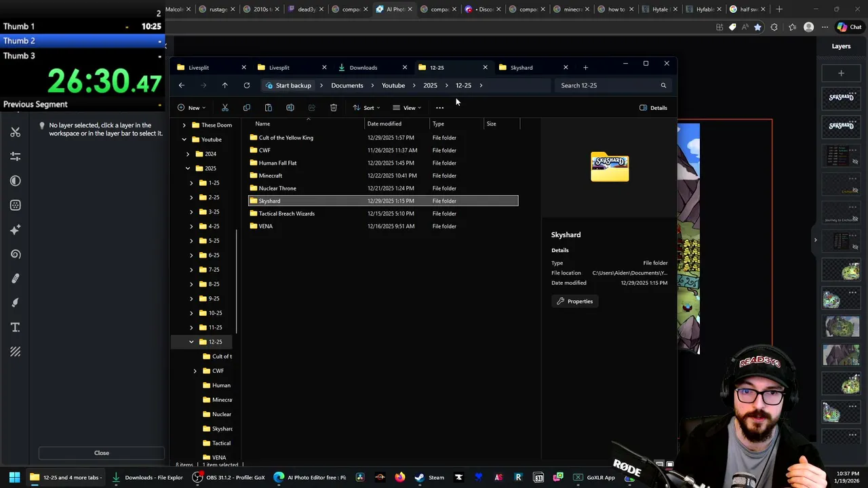Select the VENA folder in file list
Viewport: 868px width, 488px height.
[383, 226]
